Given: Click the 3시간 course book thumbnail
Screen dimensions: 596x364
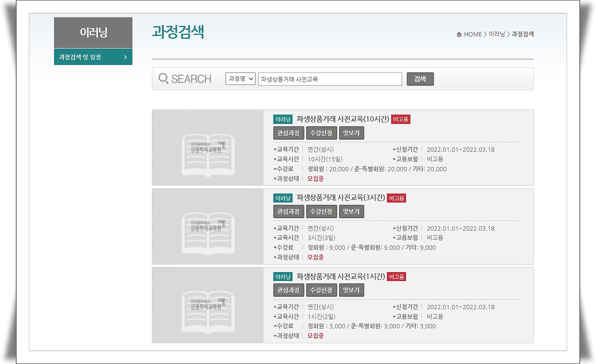Looking at the screenshot, I should click(x=208, y=226).
